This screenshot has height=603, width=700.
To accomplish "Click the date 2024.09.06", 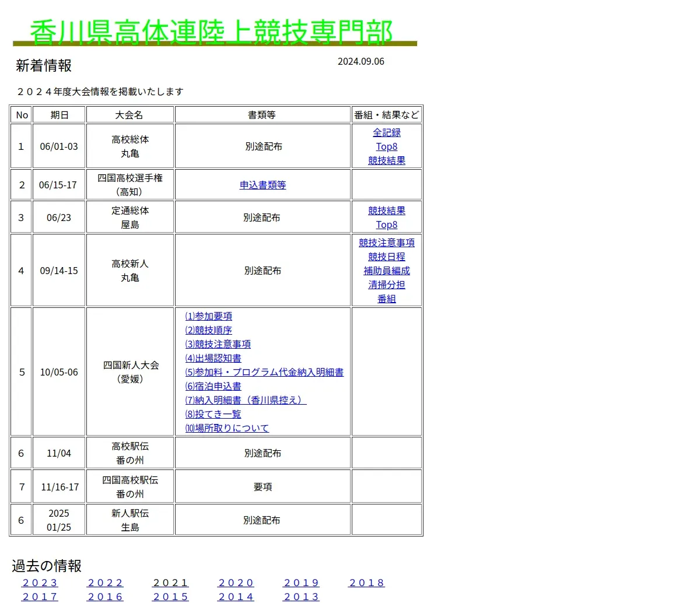I will 361,61.
